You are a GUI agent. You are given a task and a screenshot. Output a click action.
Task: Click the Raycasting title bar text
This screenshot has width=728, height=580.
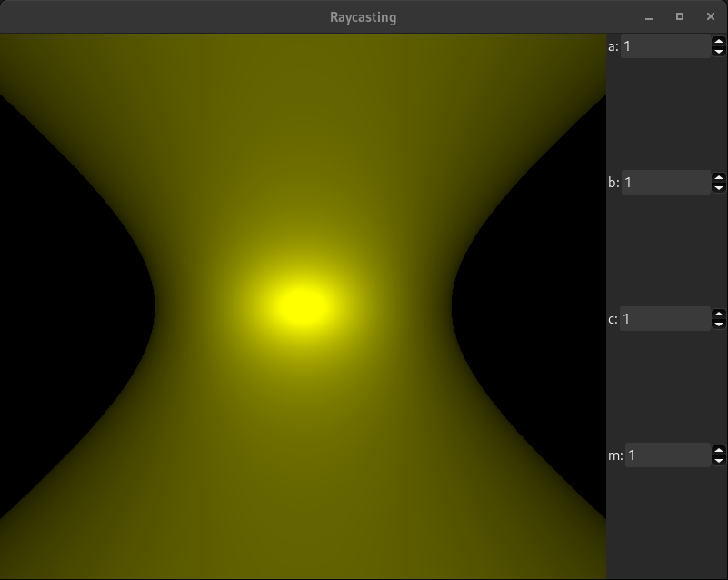363,17
